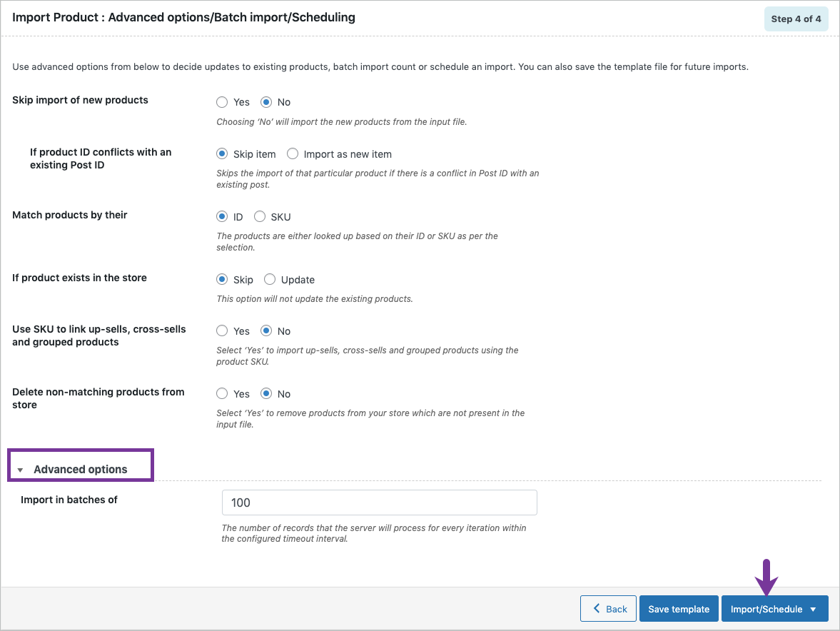
Task: Save the current settings as a template
Action: (679, 608)
